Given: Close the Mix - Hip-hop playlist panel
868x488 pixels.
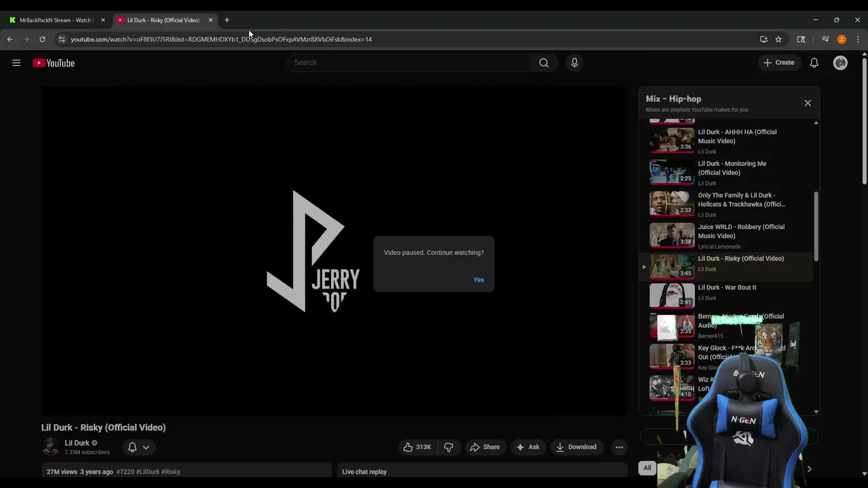Looking at the screenshot, I should (x=808, y=103).
